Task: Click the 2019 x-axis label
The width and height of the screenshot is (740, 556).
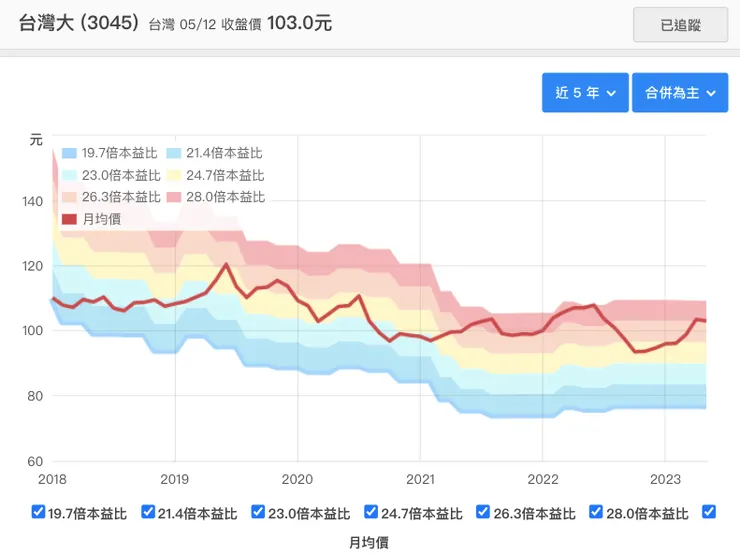Action: 175,480
